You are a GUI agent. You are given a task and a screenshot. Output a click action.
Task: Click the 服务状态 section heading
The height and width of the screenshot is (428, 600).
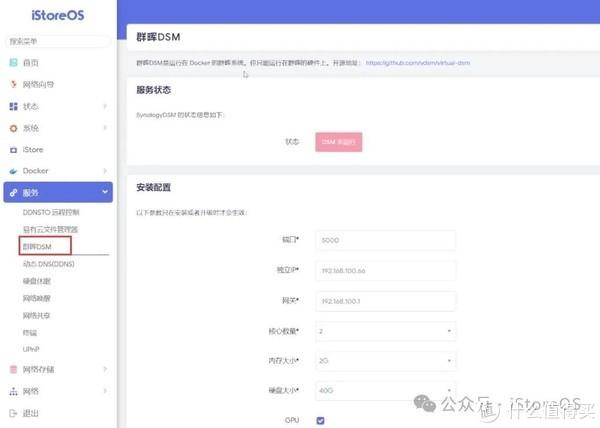point(153,90)
